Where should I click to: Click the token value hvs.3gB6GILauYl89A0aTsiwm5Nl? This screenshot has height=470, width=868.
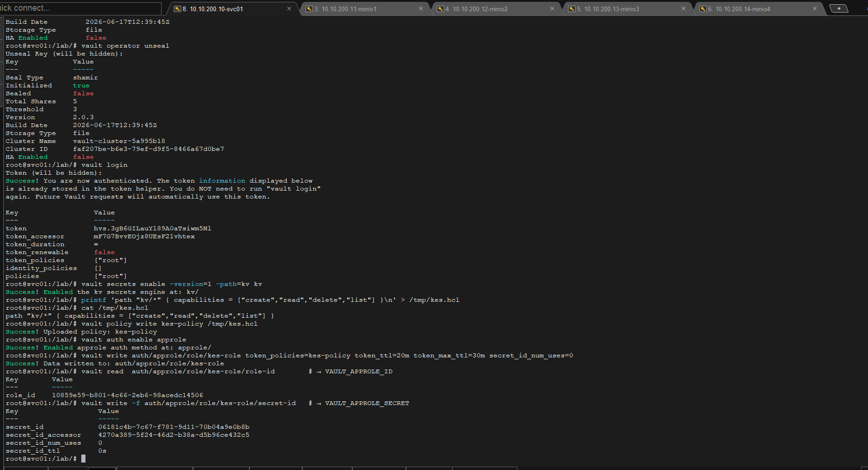(152, 228)
